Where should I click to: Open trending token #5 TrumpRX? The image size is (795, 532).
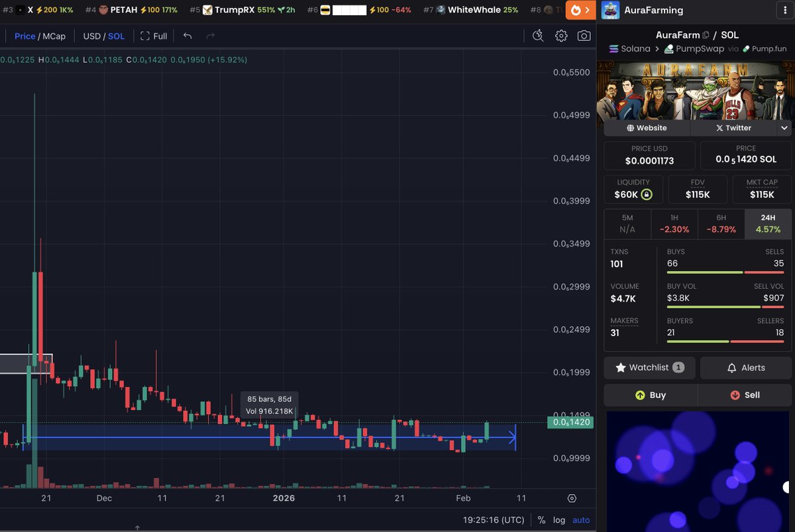[x=242, y=10]
